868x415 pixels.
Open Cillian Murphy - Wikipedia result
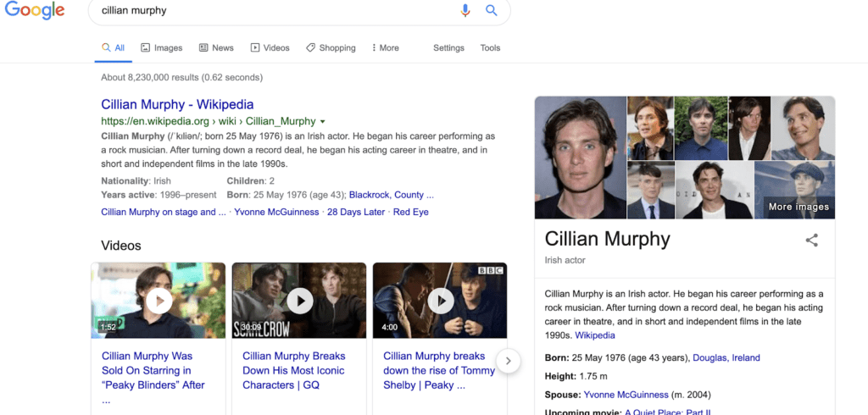click(177, 104)
